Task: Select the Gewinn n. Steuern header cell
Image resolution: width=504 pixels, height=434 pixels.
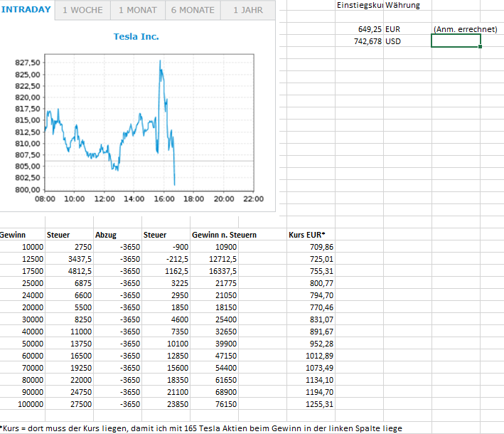Action: point(224,235)
